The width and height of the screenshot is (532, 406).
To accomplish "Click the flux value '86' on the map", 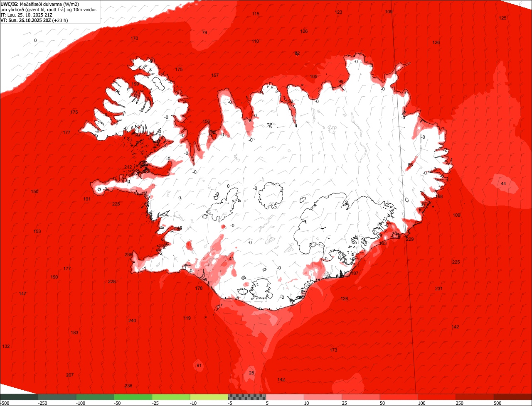I will click(x=410, y=165).
